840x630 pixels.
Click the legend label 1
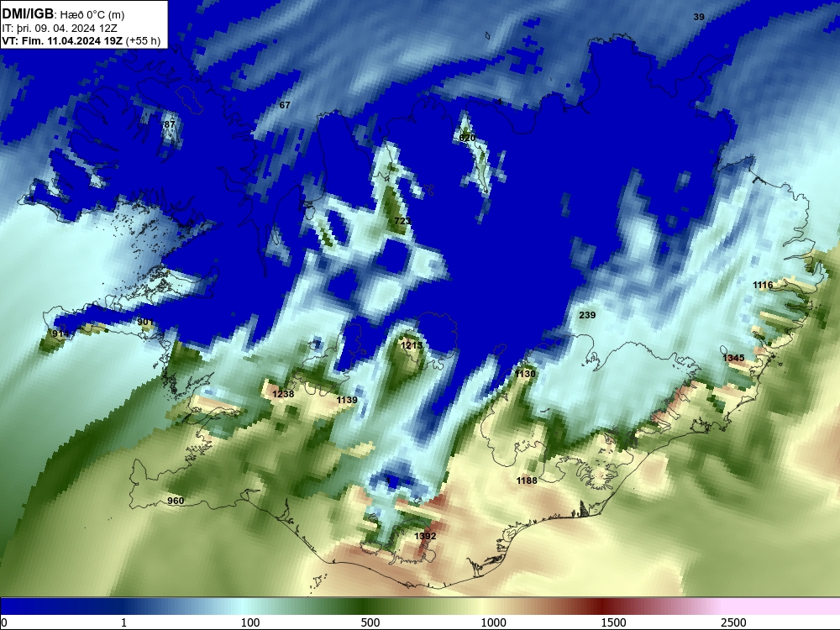123,622
